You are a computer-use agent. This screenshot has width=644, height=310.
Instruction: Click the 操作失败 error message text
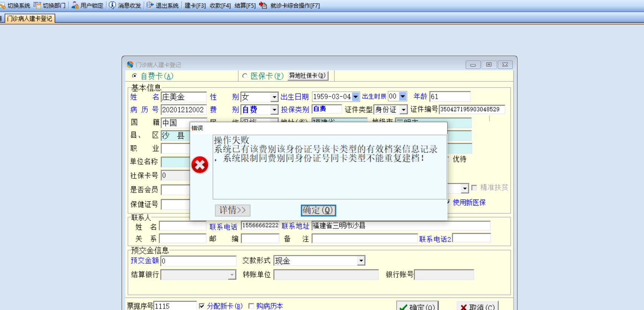pyautogui.click(x=232, y=140)
